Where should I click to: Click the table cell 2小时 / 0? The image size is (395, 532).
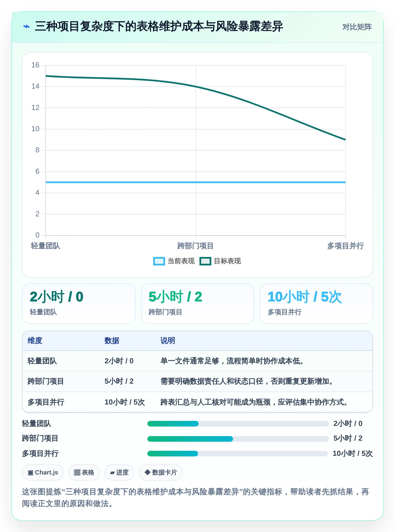(119, 361)
